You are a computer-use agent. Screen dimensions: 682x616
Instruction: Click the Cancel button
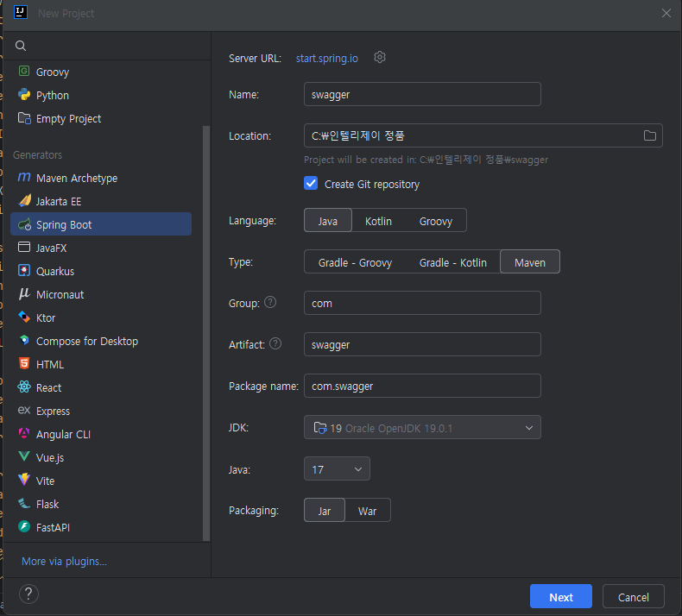click(634, 596)
